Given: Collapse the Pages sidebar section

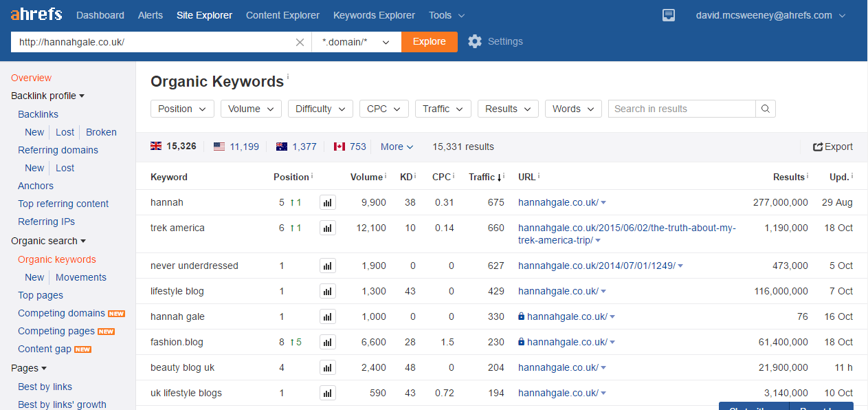Looking at the screenshot, I should 29,368.
